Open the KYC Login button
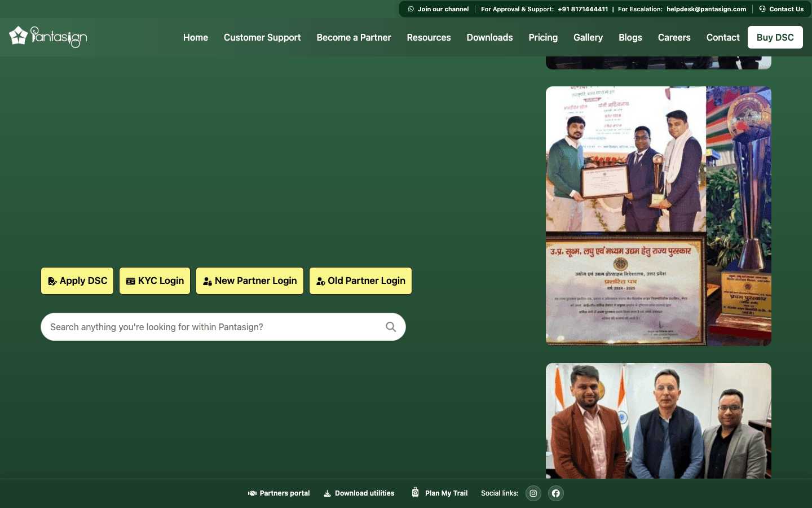This screenshot has width=812, height=508. [155, 281]
